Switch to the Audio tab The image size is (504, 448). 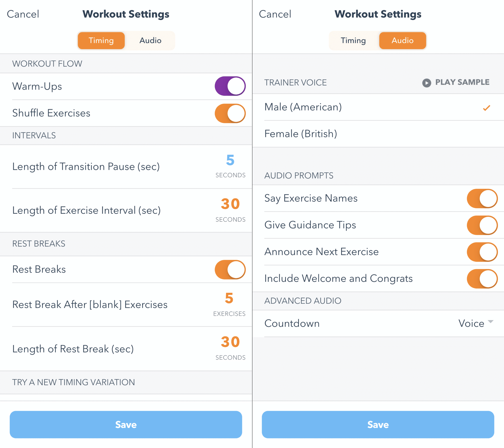click(x=150, y=40)
